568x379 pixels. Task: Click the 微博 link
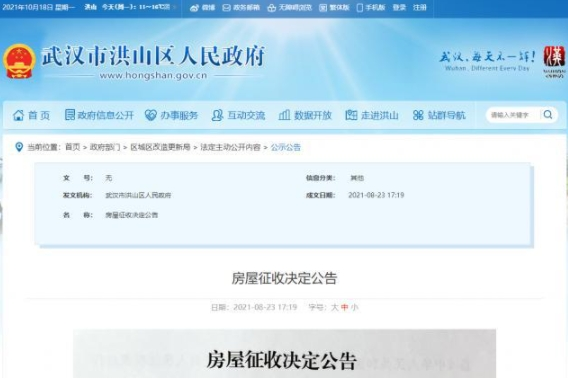pos(208,8)
